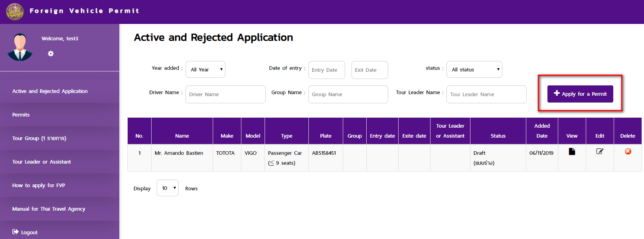Screen dimensions: 644x239
Task: Focus the Entry Date field
Action: [x=326, y=70]
